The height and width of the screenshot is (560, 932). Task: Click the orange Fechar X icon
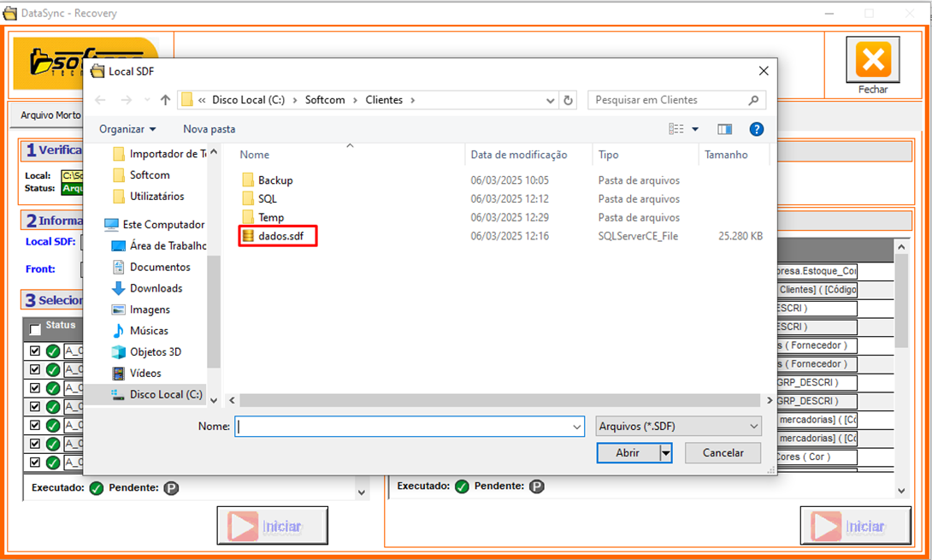point(872,60)
